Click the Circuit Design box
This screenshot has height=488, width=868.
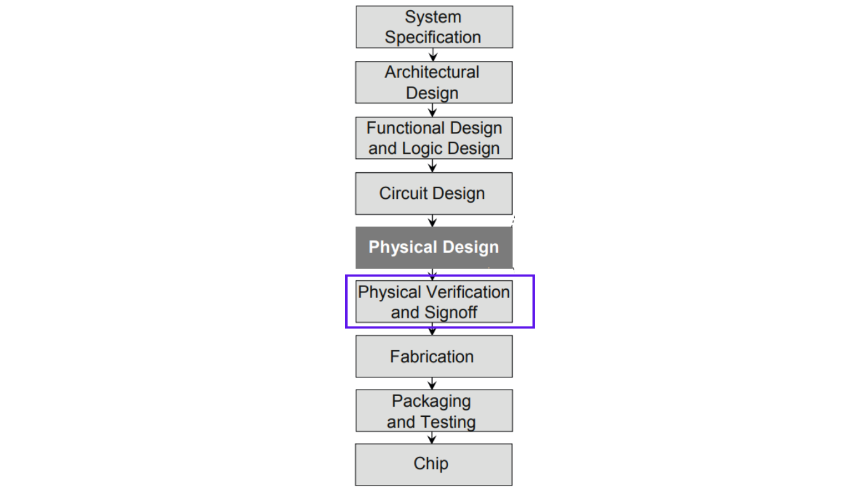coord(433,193)
